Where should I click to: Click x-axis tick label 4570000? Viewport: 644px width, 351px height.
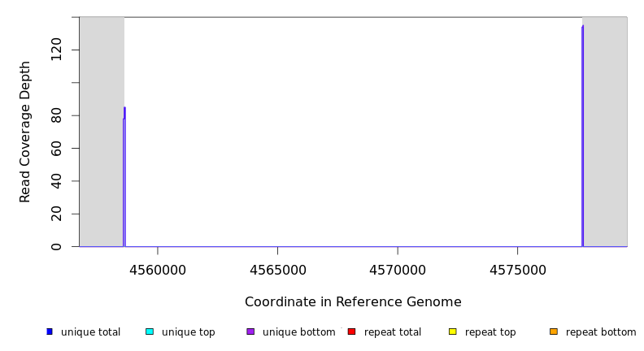click(x=398, y=270)
